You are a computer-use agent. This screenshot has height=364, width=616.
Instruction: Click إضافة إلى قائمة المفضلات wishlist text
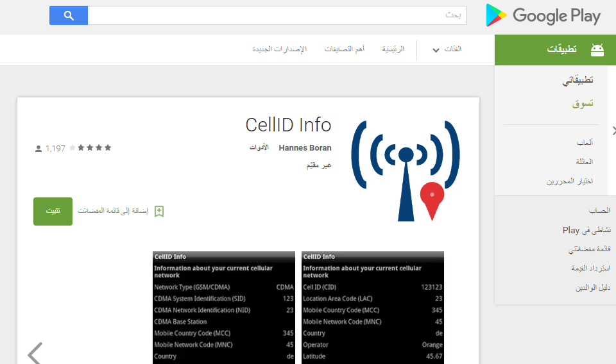point(113,211)
